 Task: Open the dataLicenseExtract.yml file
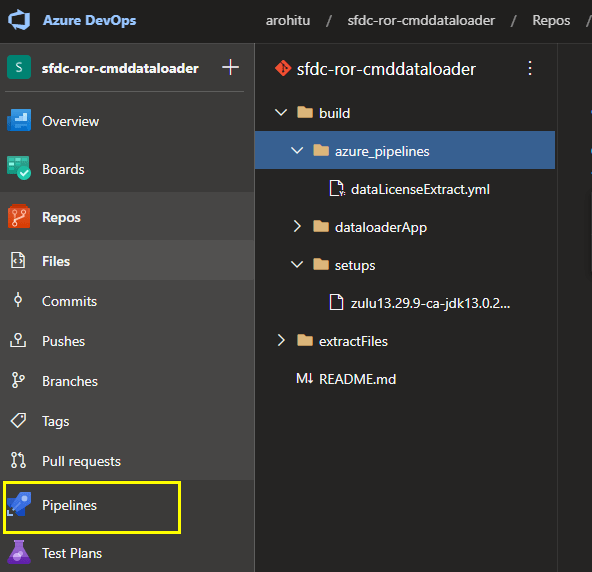(420, 189)
